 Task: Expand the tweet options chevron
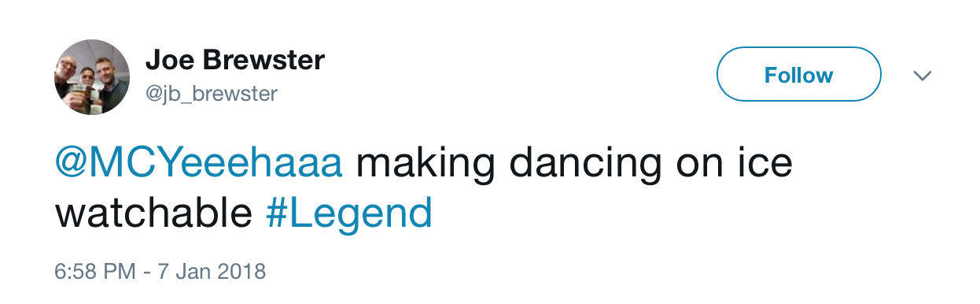point(922,76)
